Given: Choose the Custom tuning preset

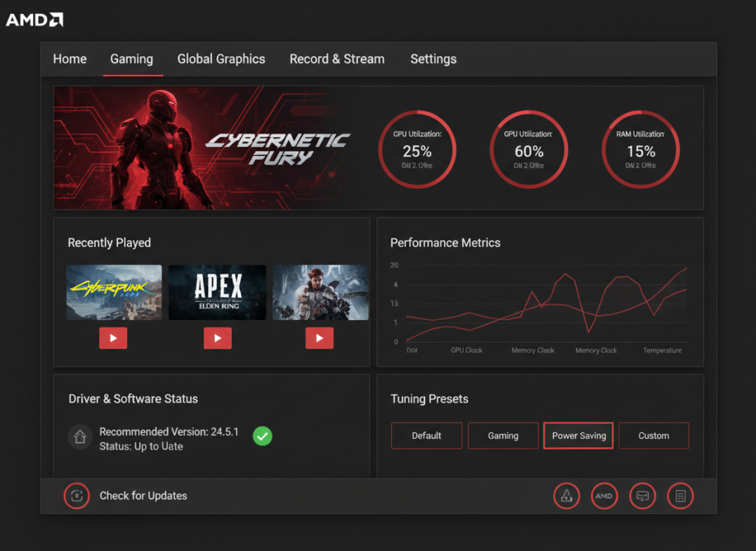Looking at the screenshot, I should (x=654, y=436).
